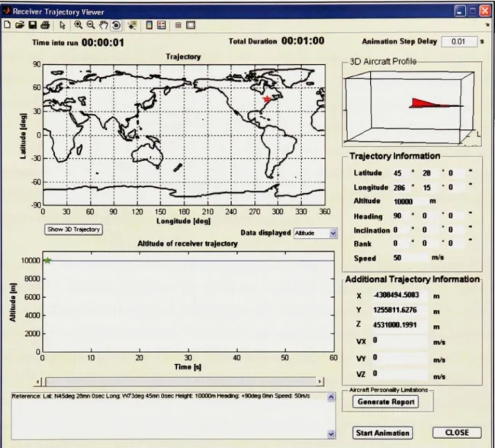Click the VZ velocity field

(x=400, y=374)
